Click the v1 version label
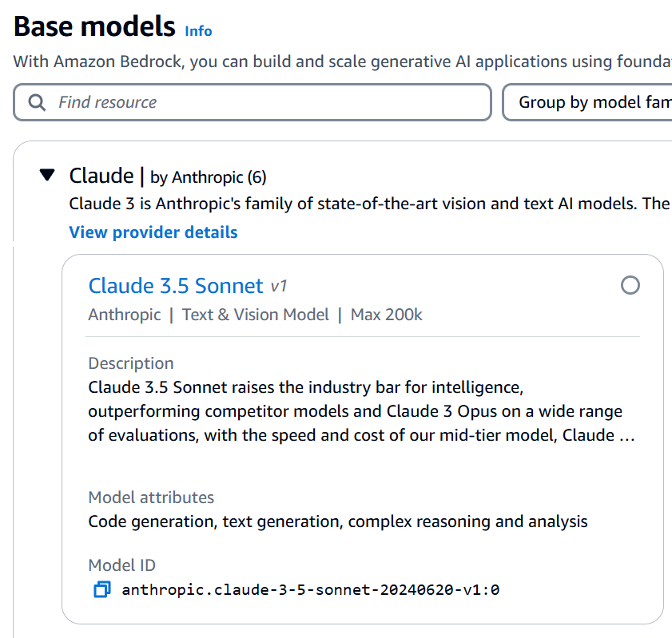This screenshot has width=672, height=638. (x=278, y=286)
